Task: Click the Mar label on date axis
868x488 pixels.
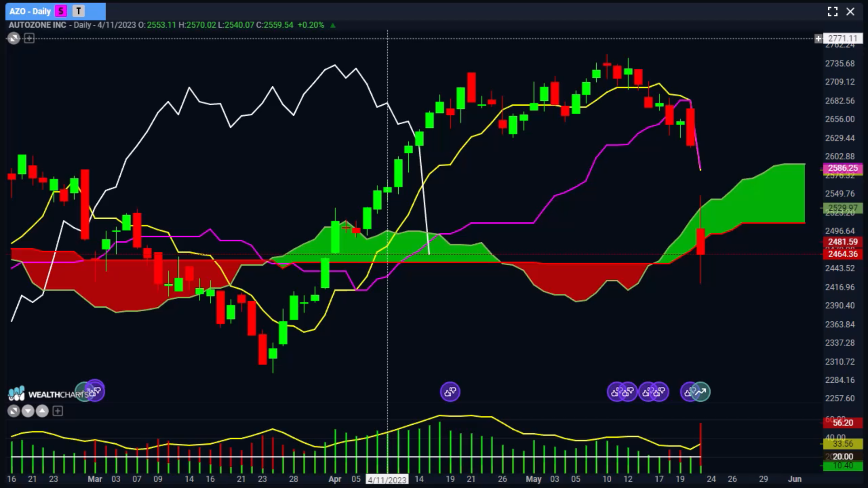Action: (94, 479)
